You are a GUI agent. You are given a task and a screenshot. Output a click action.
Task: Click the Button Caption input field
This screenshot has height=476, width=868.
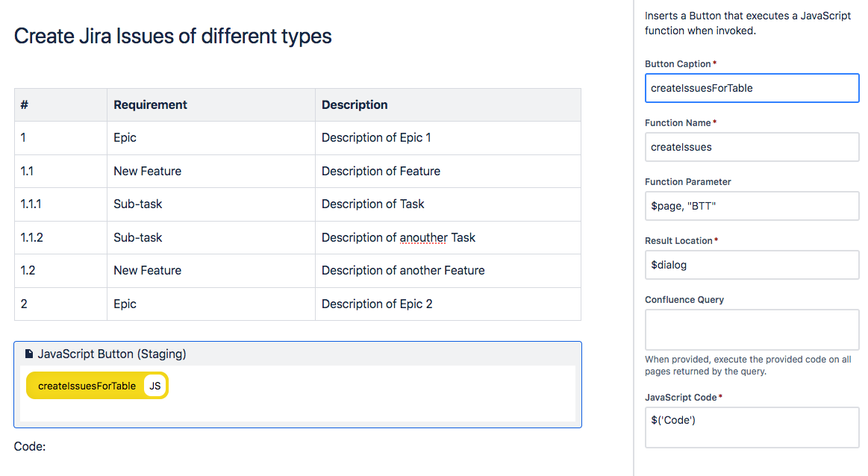[x=752, y=88]
